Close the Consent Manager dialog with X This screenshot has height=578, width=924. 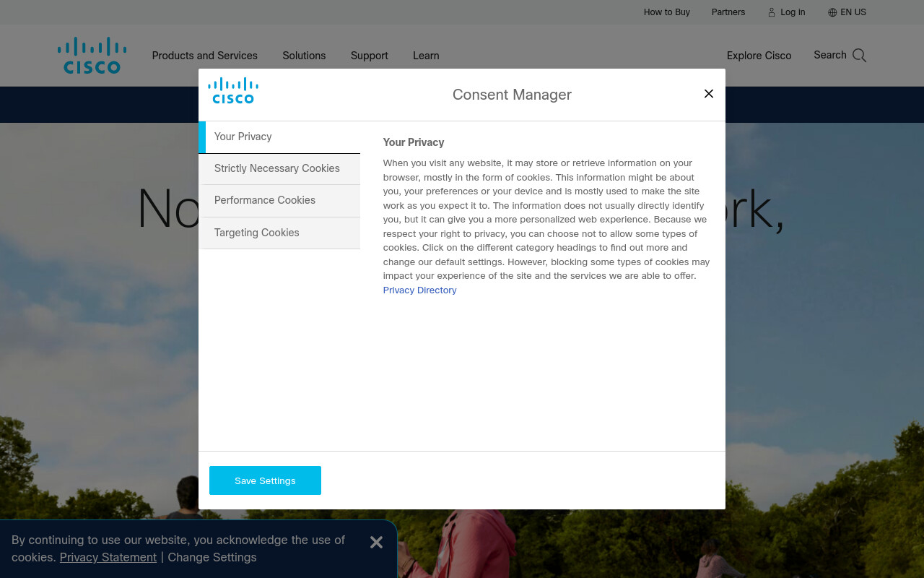coord(709,94)
